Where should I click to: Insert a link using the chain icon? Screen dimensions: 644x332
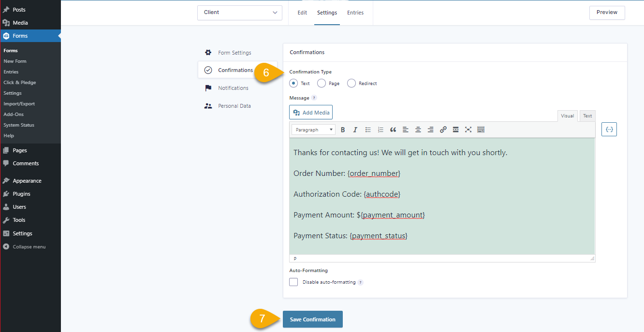coord(443,130)
